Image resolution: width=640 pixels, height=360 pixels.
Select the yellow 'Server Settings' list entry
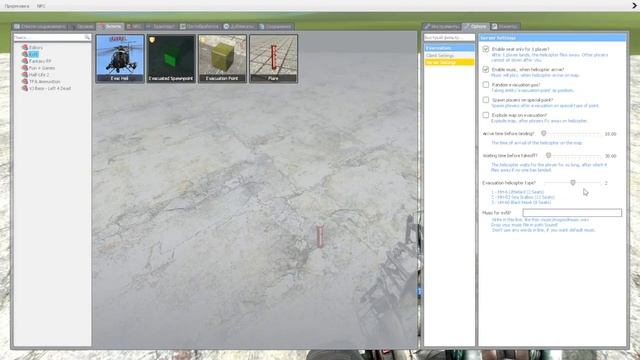tap(449, 62)
